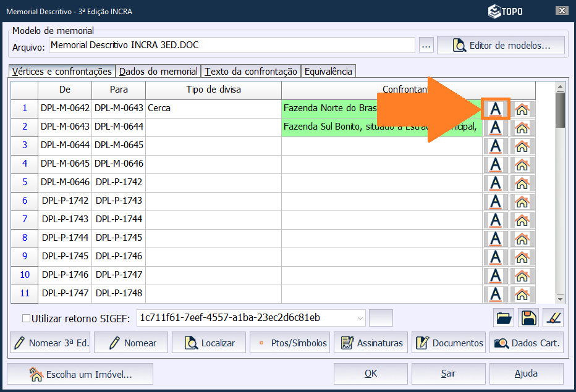Image resolution: width=576 pixels, height=392 pixels.
Task: Save using the floppy disk icon
Action: [x=528, y=318]
